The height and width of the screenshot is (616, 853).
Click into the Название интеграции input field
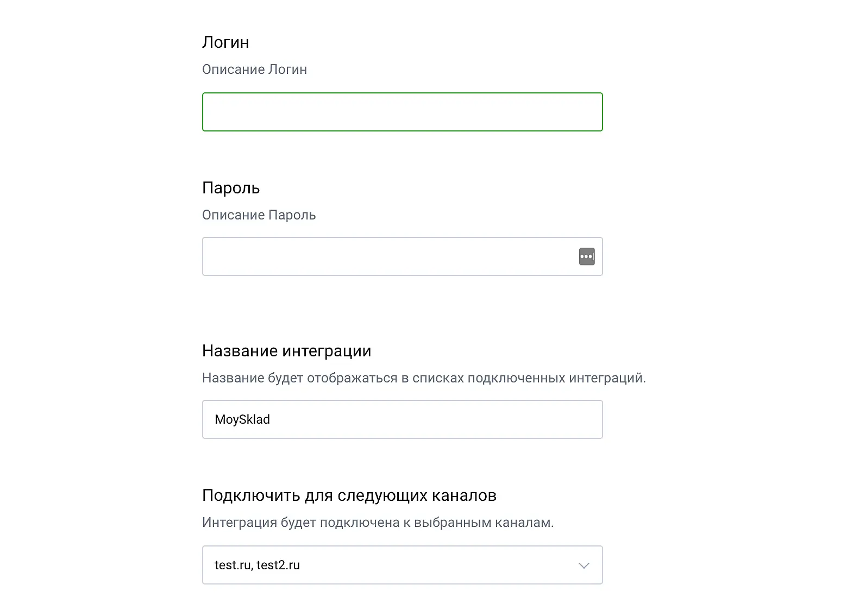click(402, 419)
